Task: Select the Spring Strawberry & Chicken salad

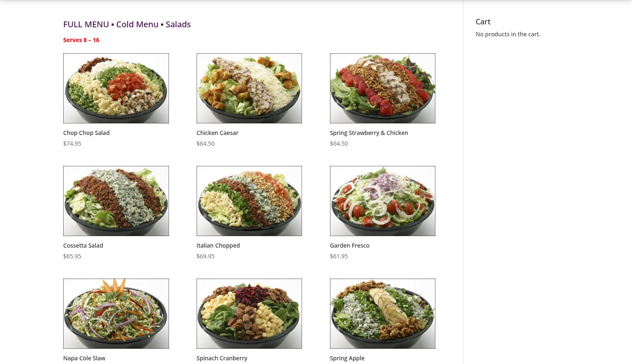Action: click(x=369, y=132)
